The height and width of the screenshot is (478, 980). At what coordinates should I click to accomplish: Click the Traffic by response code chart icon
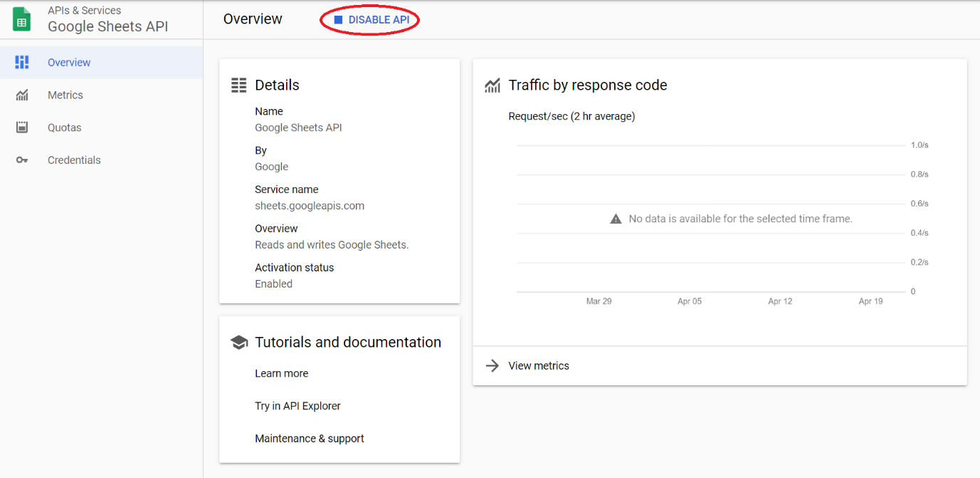[x=492, y=85]
